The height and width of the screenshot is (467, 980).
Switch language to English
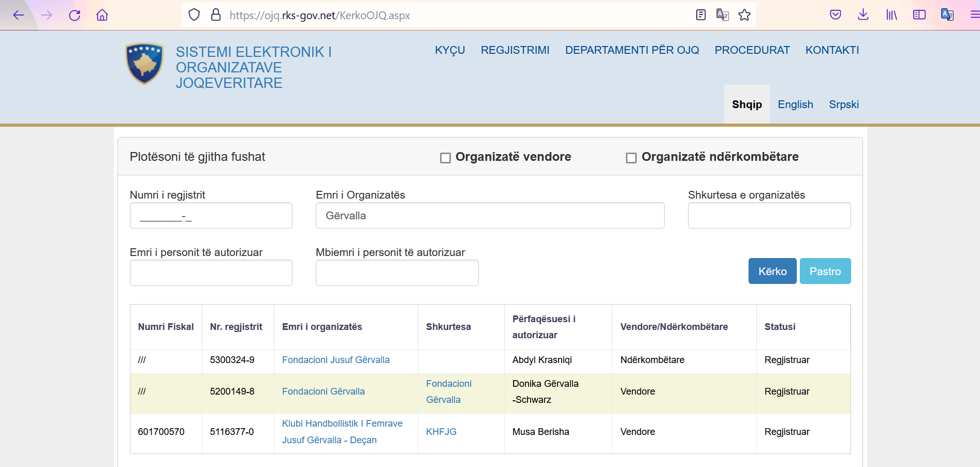coord(795,104)
